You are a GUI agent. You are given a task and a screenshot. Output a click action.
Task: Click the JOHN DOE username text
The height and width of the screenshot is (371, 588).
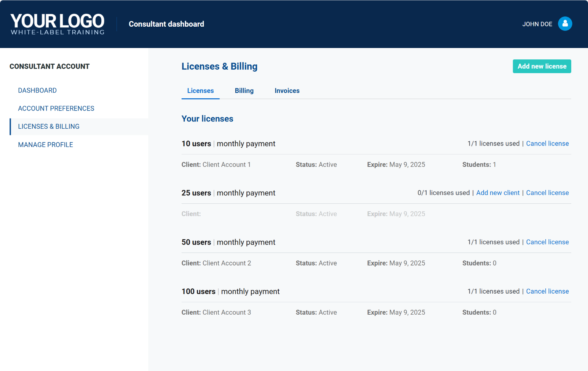537,24
